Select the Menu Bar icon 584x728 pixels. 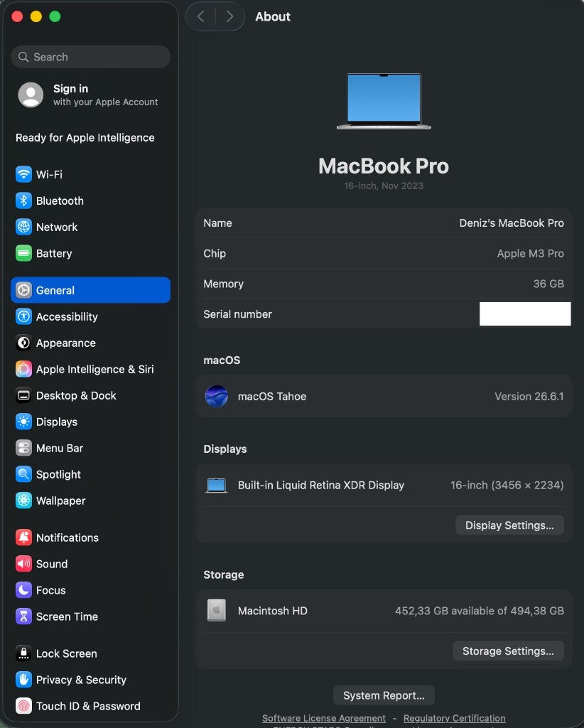[x=23, y=448]
